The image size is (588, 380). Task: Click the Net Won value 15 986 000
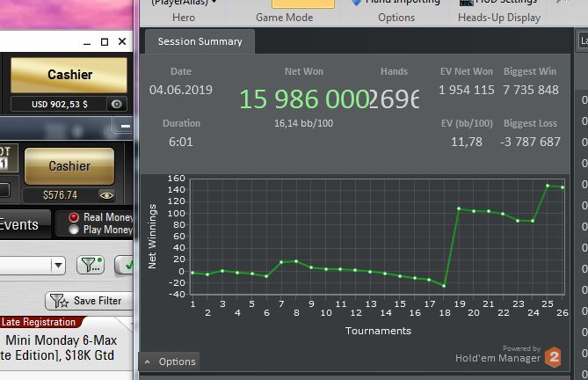click(304, 99)
